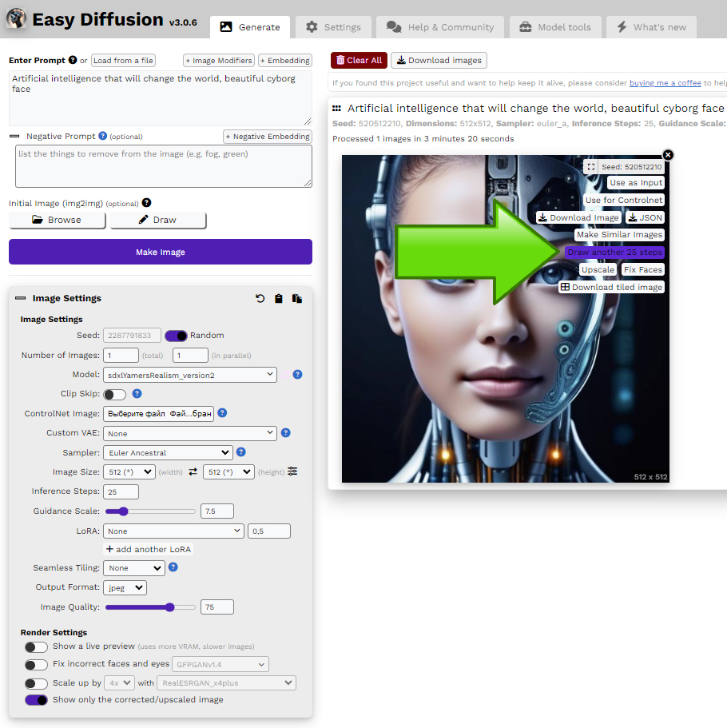Click Draw another 25 steps
727x728 pixels.
pos(614,253)
